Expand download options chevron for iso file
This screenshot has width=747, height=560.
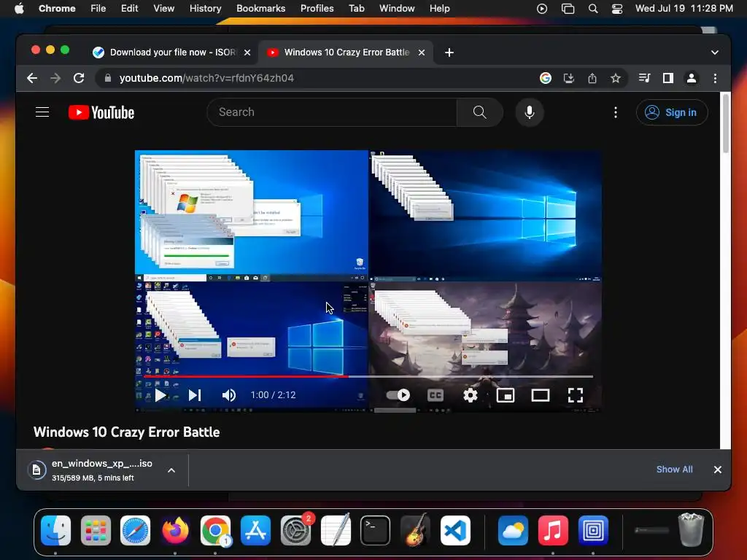click(171, 470)
